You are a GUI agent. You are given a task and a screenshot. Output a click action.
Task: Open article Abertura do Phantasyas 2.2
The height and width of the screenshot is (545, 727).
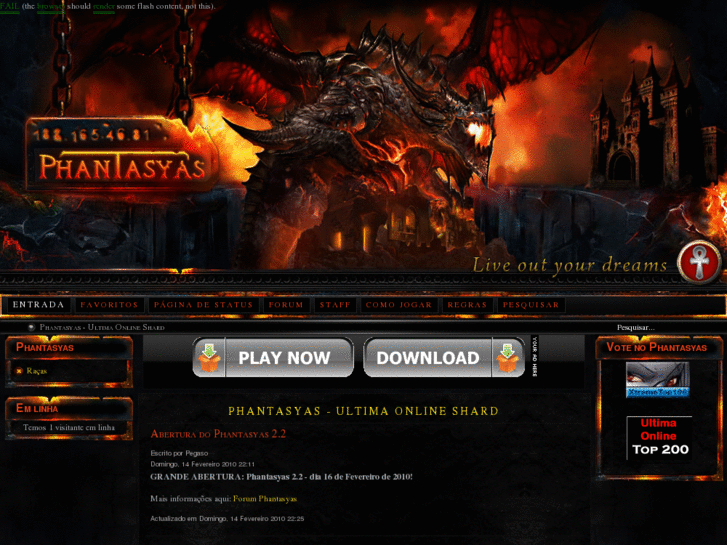(x=218, y=434)
